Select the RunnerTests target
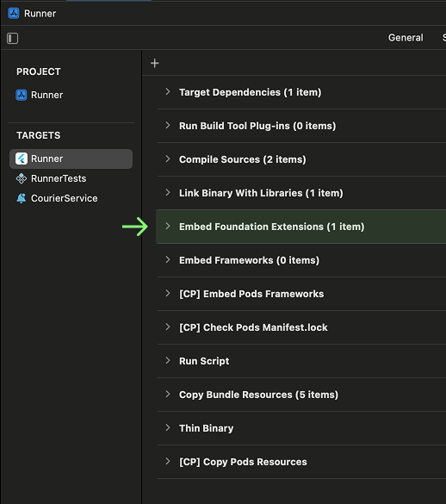Image resolution: width=446 pixels, height=504 pixels. pyautogui.click(x=52, y=178)
